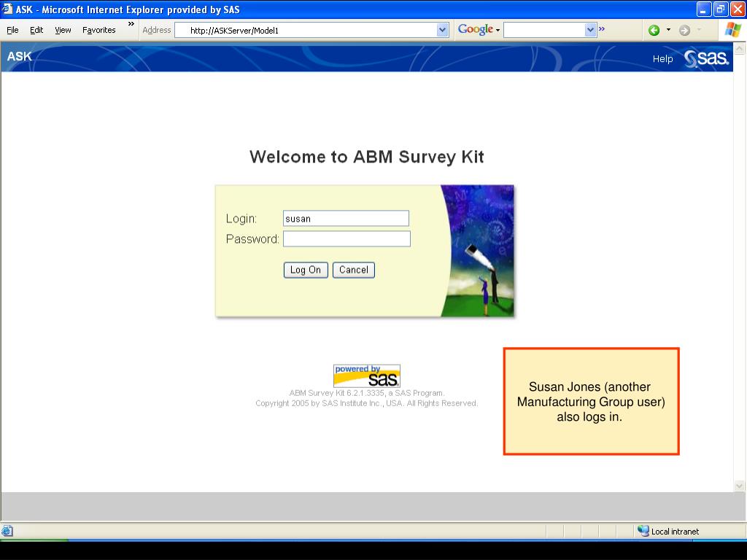The width and height of the screenshot is (747, 560).
Task: Open the Favorites menu
Action: pos(99,30)
